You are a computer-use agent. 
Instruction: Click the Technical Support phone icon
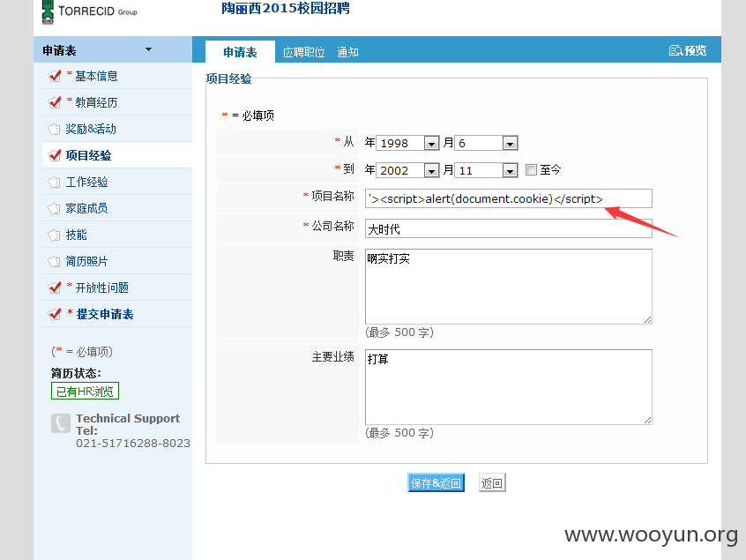pos(61,423)
